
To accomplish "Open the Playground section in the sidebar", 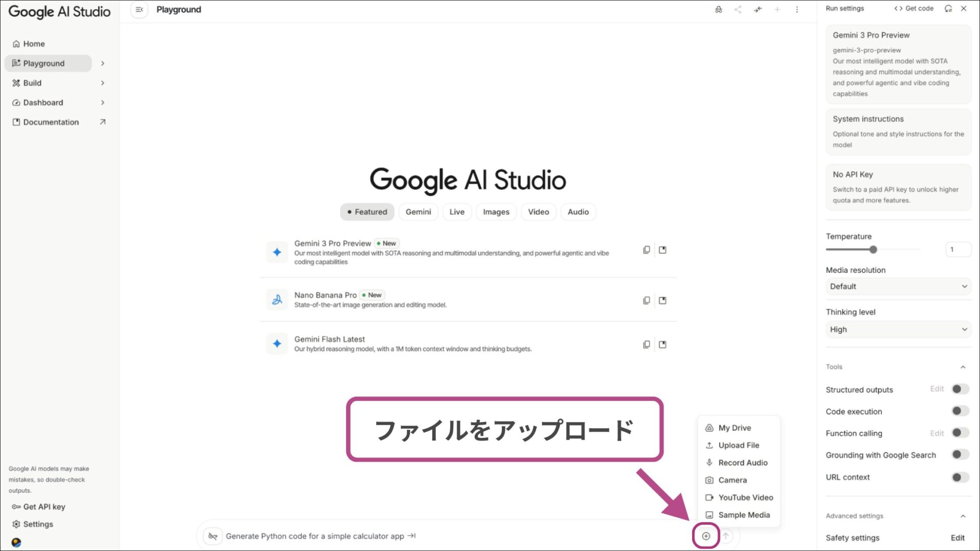I will point(43,63).
